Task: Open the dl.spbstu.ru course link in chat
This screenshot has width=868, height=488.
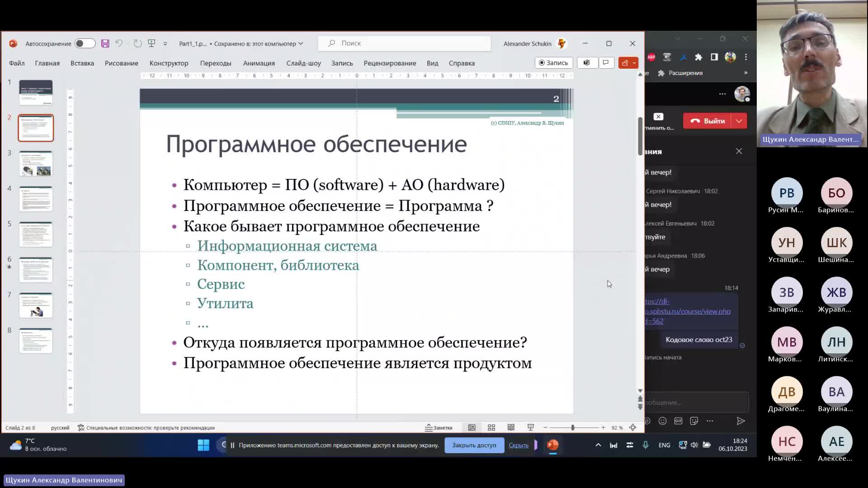Action: pyautogui.click(x=688, y=311)
